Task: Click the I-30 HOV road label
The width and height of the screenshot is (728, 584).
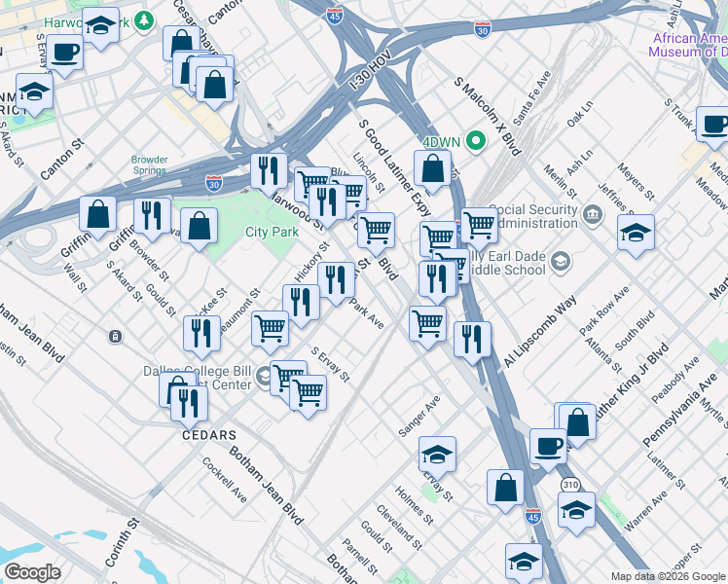Action: 371,70
